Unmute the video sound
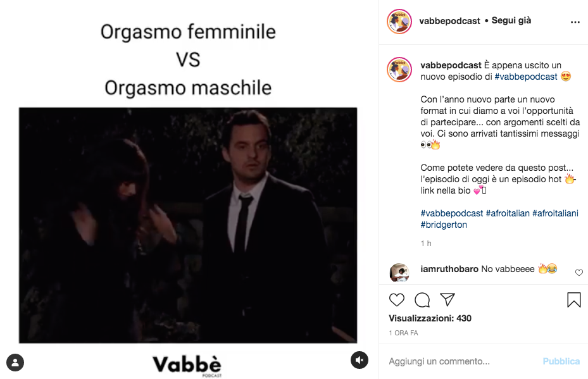588x379 pixels. pyautogui.click(x=360, y=360)
